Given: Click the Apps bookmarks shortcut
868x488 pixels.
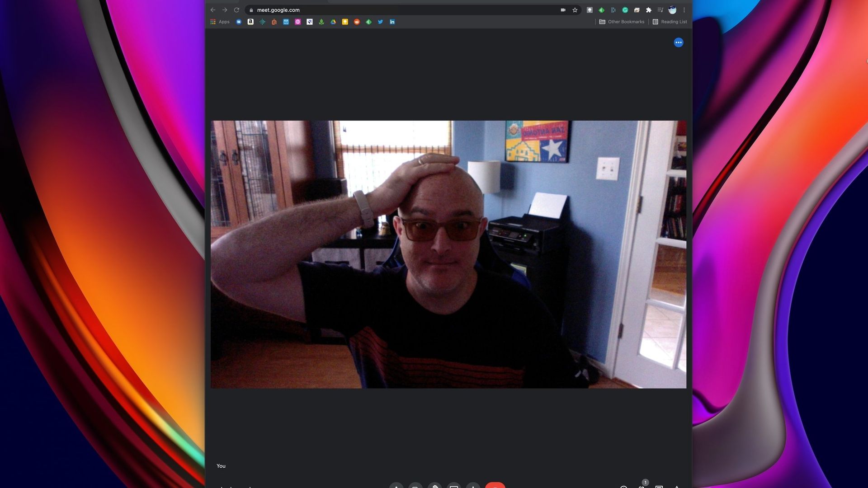Looking at the screenshot, I should coord(220,22).
